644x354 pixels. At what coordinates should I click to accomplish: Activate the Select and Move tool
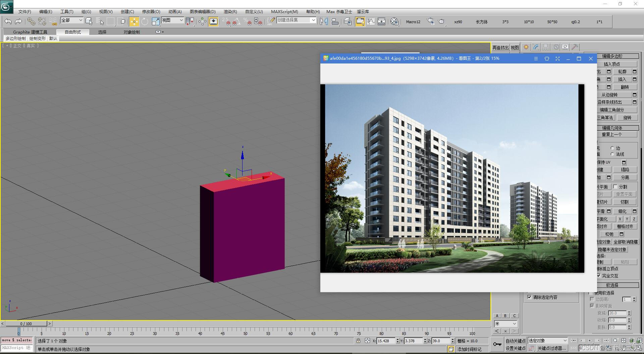click(134, 21)
